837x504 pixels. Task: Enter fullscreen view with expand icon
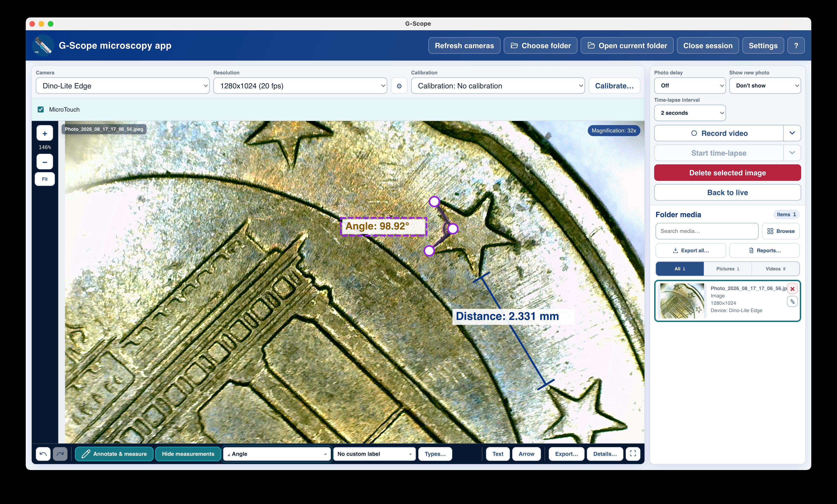[633, 454]
